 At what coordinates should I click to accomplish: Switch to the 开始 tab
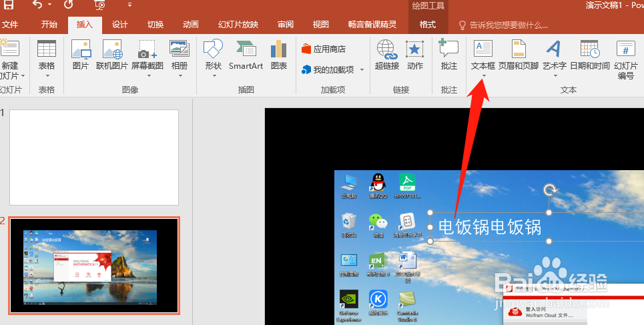49,25
